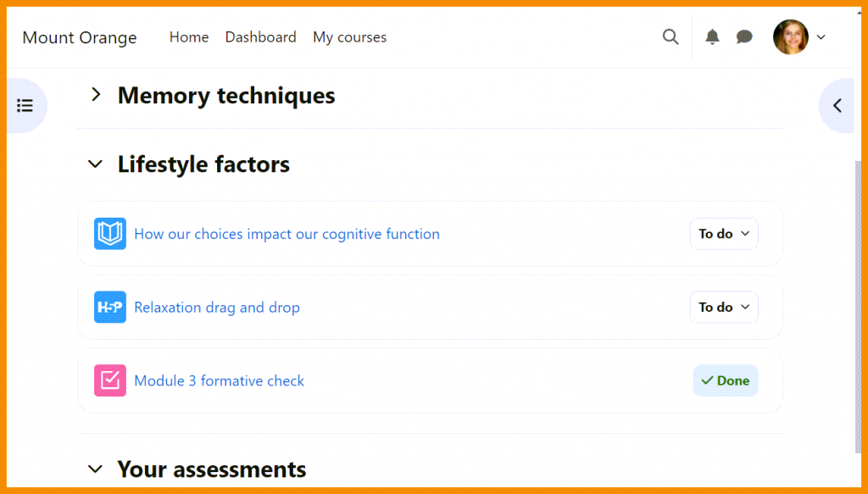Screen dimensions: 868x494
Task: Click the Done status for Module 3 check
Action: coord(726,380)
